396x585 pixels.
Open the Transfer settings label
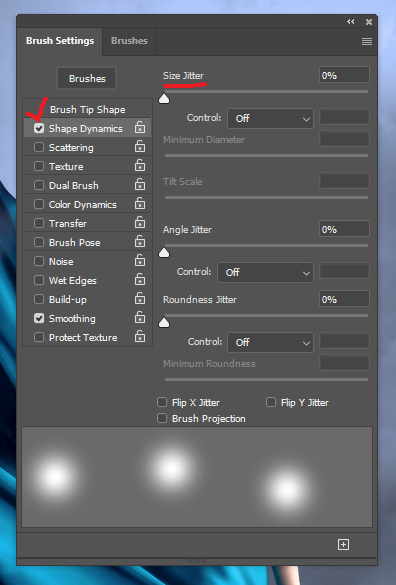(68, 224)
